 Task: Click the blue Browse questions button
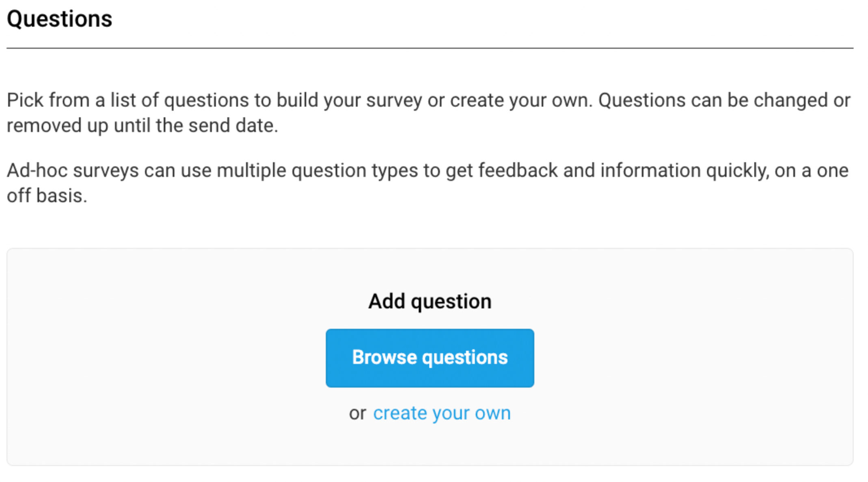(430, 358)
